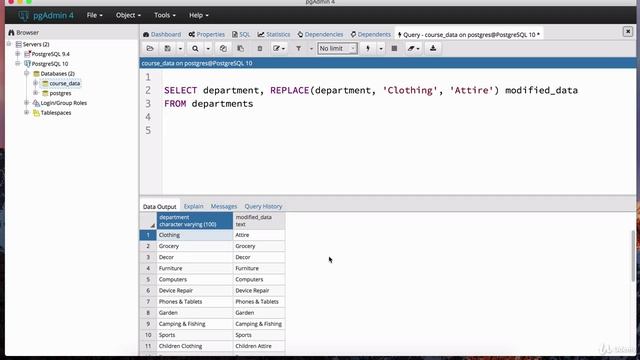Open the No limit row limit combo box
This screenshot has height=360, width=640.
tap(337, 49)
